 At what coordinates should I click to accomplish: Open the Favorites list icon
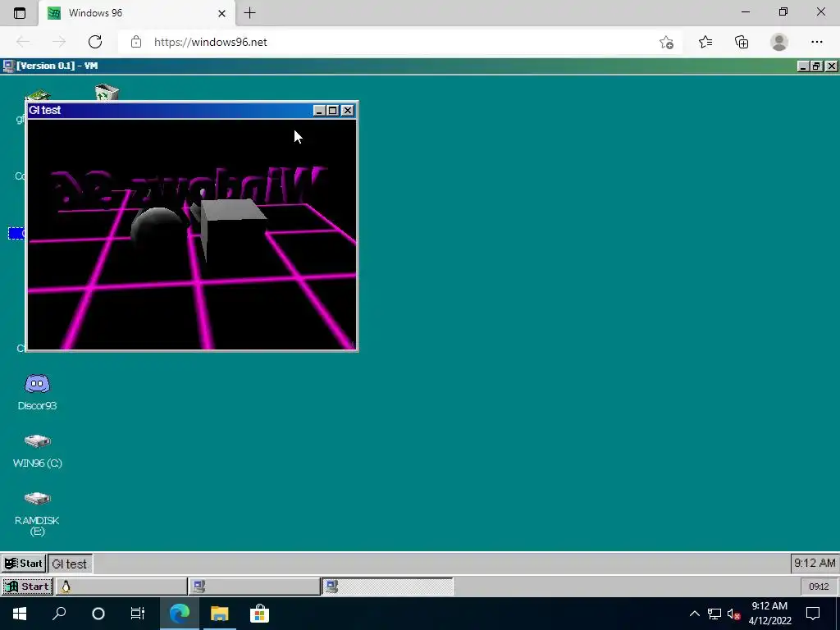(705, 42)
